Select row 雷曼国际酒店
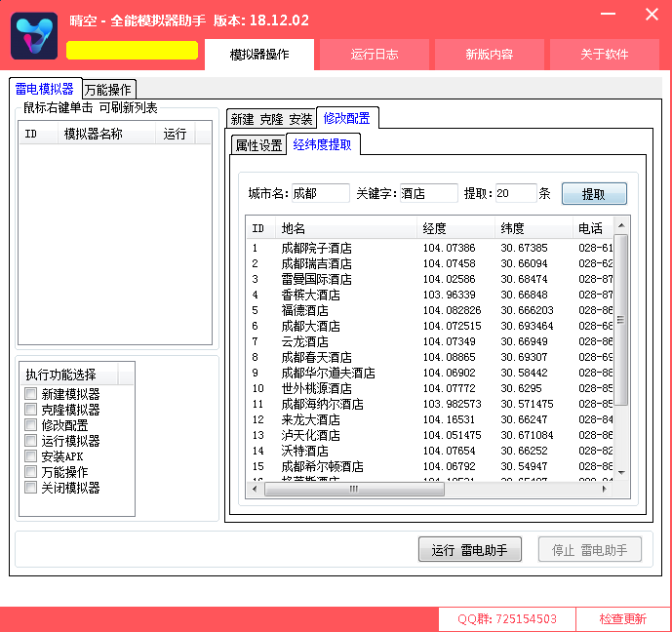Viewport: 672px width, 632px height. (x=430, y=279)
